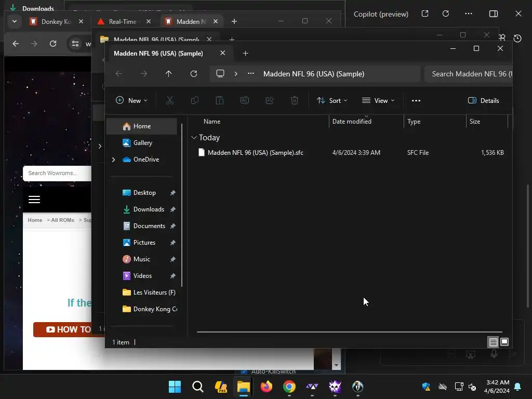Open Downloads in Explorer sidebar

[x=142, y=209]
